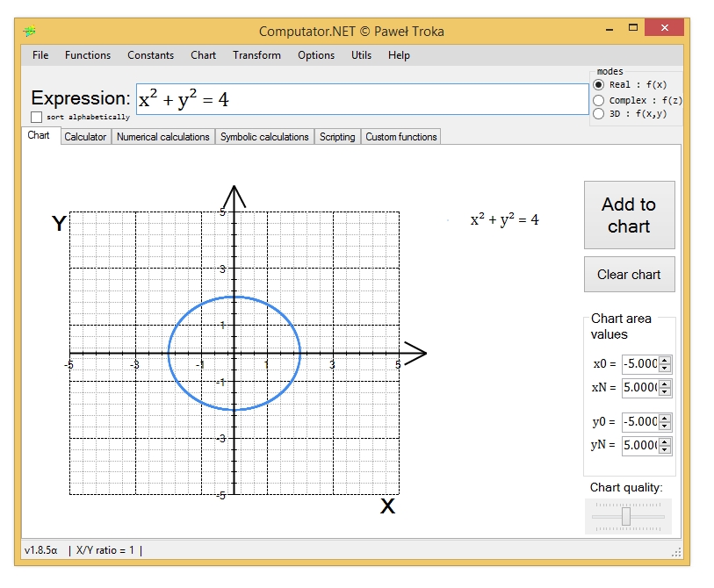Increase yN with the up arrow
714x588 pixels.
666,441
